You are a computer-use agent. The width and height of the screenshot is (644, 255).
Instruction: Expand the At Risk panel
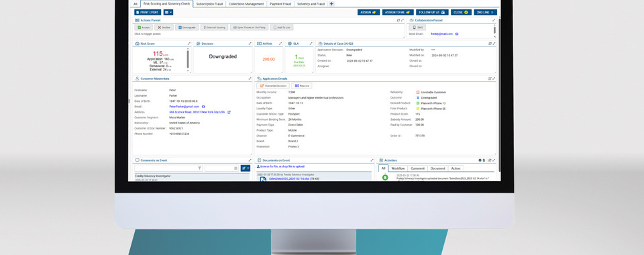point(280,44)
